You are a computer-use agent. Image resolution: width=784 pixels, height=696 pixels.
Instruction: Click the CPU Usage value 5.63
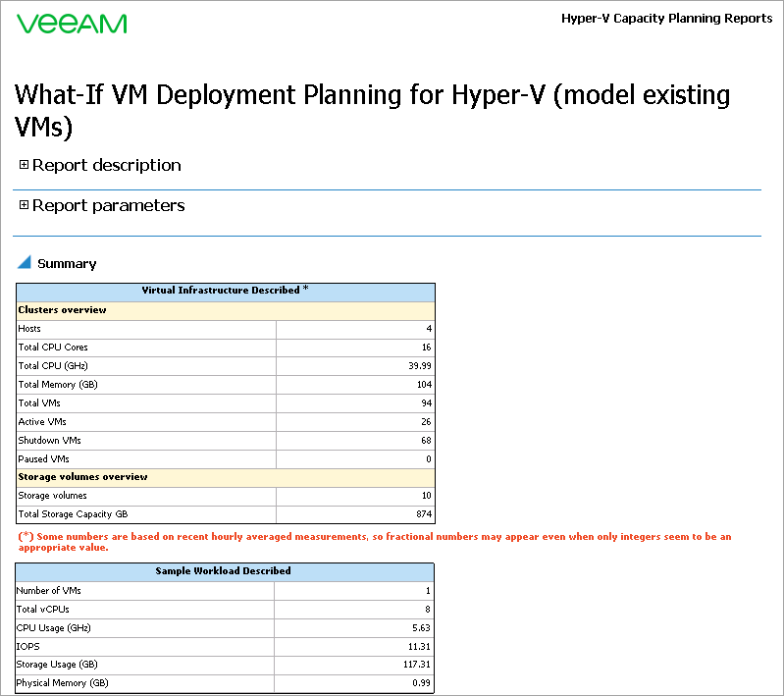421,627
